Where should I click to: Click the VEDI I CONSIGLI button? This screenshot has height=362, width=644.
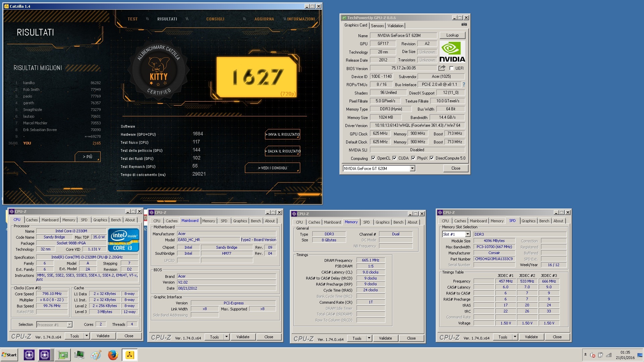tap(272, 168)
